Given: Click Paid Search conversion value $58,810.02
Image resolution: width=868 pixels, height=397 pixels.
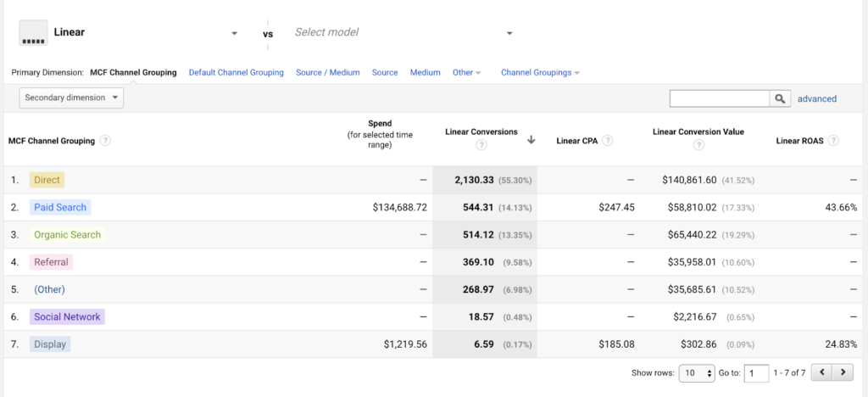Looking at the screenshot, I should (690, 208).
